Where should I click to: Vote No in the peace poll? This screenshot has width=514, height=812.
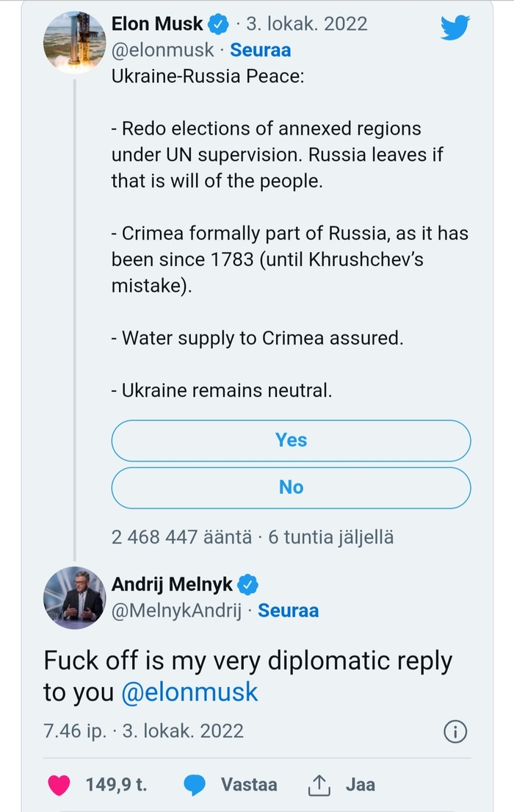pyautogui.click(x=291, y=487)
